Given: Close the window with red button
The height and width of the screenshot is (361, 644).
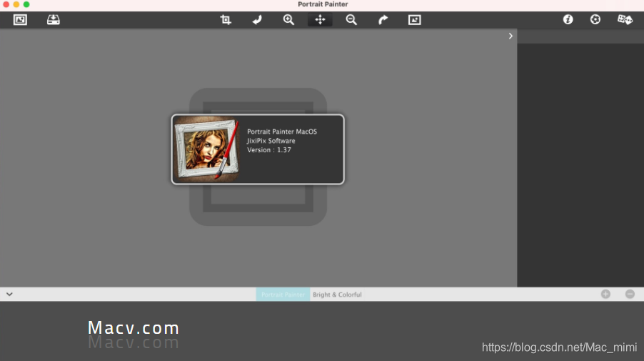Looking at the screenshot, I should coord(6,4).
